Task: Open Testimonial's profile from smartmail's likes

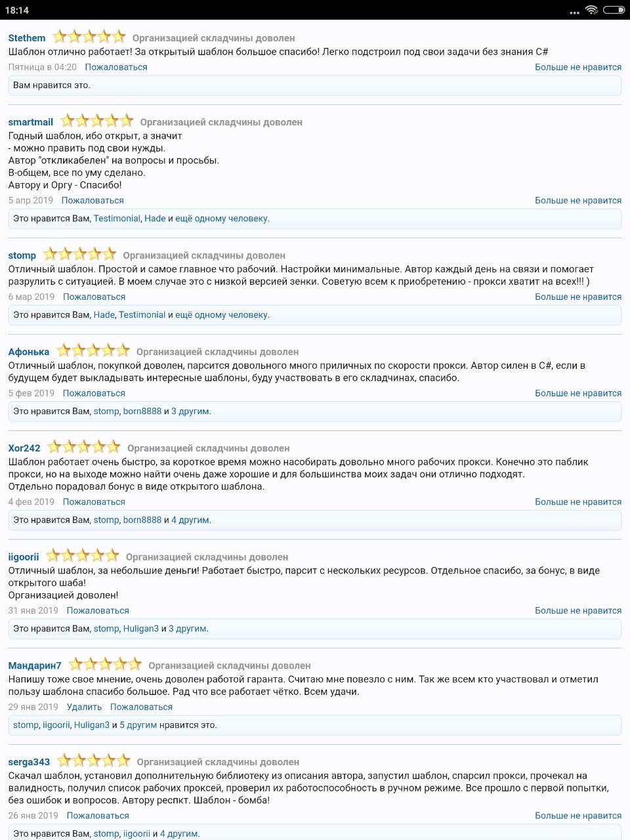Action: point(117,219)
